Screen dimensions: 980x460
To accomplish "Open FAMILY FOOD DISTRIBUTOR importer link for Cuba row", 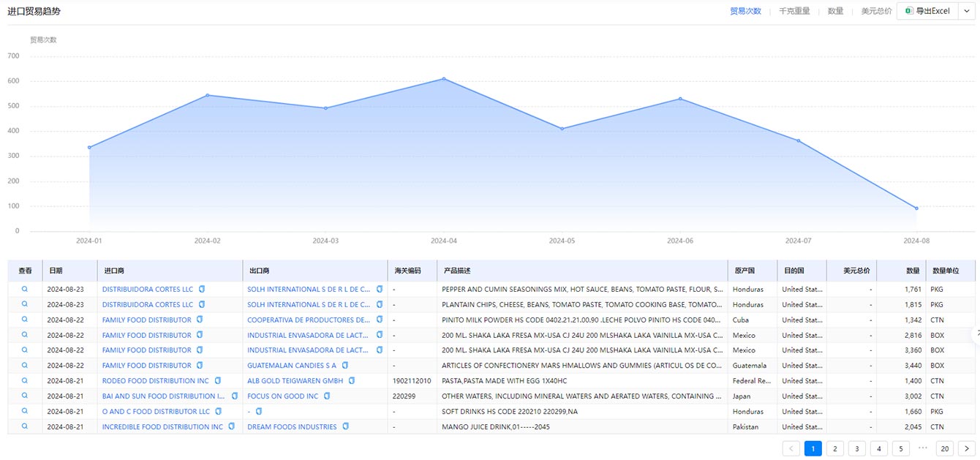I will pos(146,320).
